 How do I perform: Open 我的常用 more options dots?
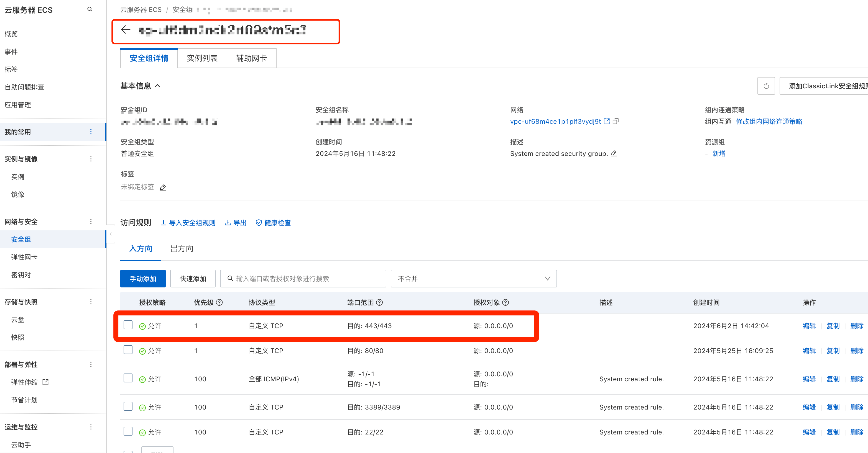pyautogui.click(x=91, y=132)
